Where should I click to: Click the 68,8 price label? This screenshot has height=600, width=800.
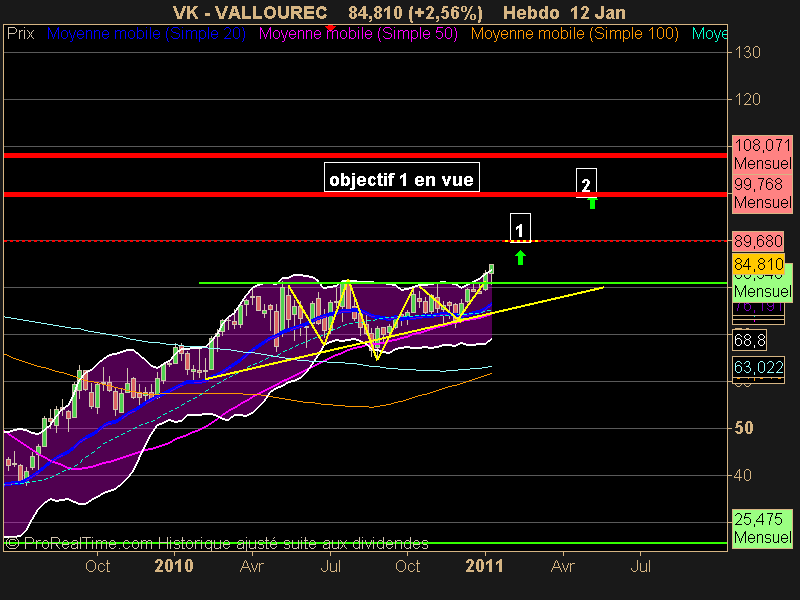pyautogui.click(x=749, y=340)
